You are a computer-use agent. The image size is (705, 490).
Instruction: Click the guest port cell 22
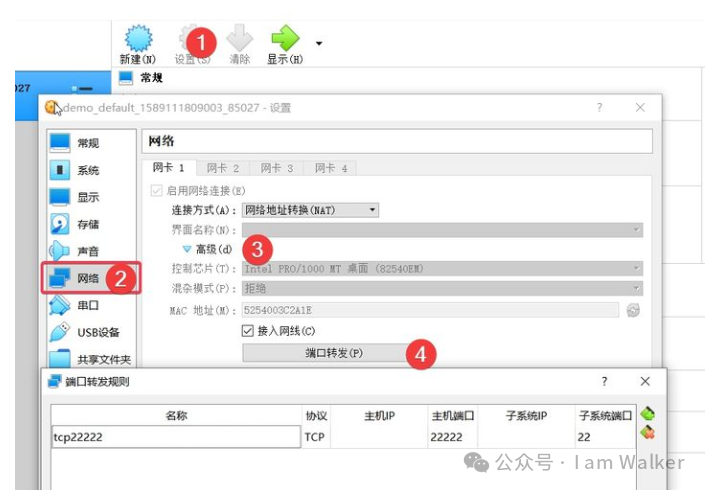coord(606,437)
